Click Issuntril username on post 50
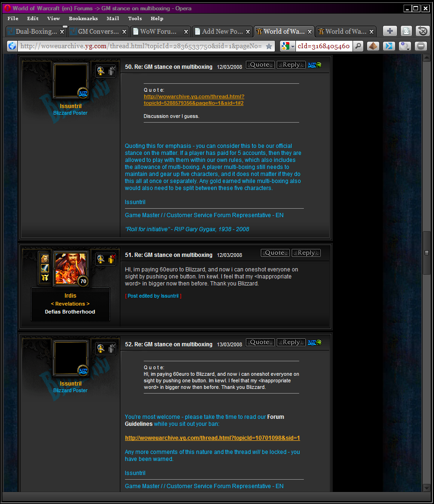This screenshot has width=434, height=504. click(x=70, y=106)
